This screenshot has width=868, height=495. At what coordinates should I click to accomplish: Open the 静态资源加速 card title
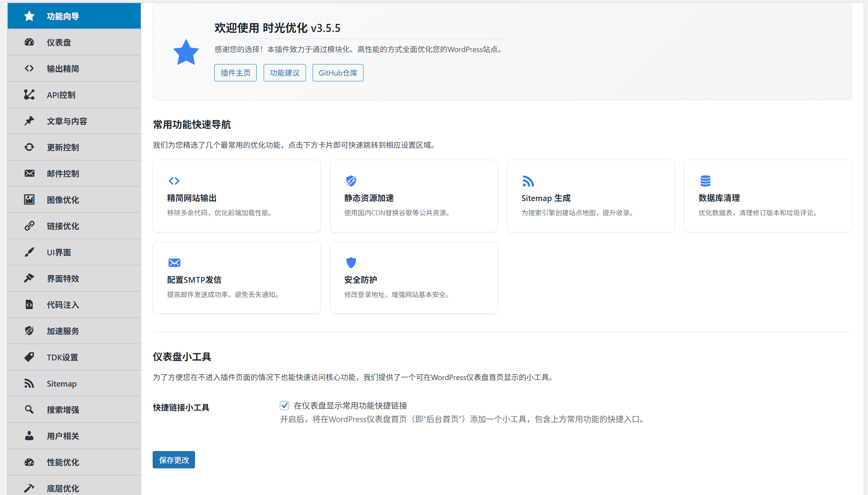point(369,198)
